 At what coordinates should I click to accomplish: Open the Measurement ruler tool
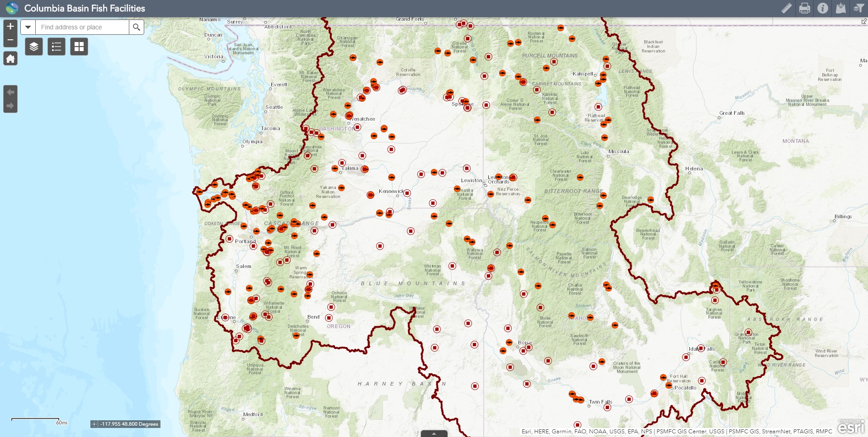point(787,8)
